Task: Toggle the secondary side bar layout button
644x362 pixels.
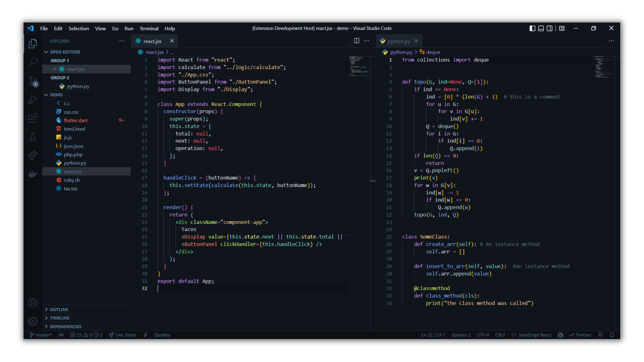Action: click(x=550, y=28)
